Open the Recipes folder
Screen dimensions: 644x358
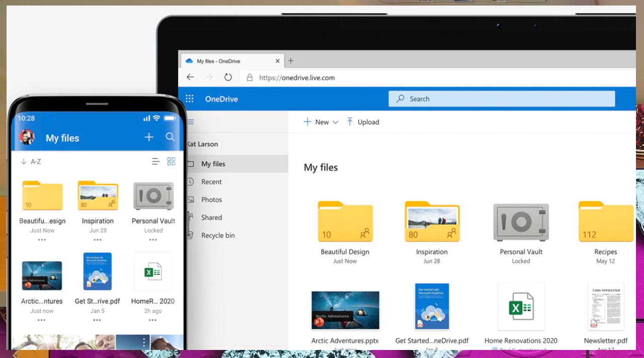[x=606, y=222]
